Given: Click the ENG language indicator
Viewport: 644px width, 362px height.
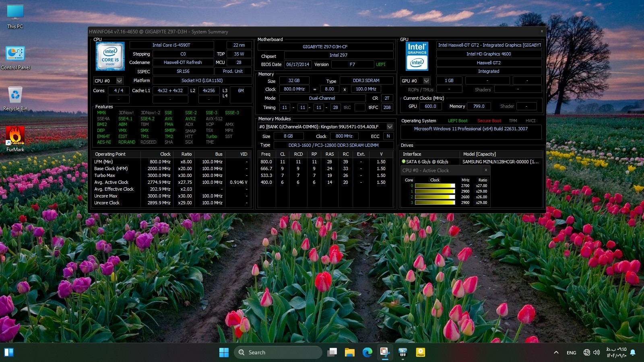Looking at the screenshot, I should tap(571, 353).
